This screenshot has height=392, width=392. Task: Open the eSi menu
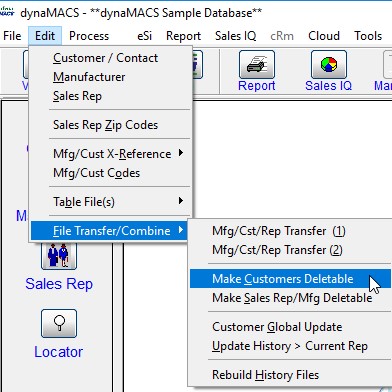(x=144, y=36)
